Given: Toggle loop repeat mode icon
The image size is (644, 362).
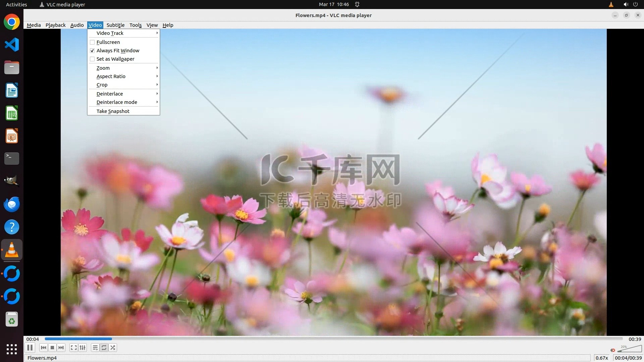Looking at the screenshot, I should (x=104, y=348).
